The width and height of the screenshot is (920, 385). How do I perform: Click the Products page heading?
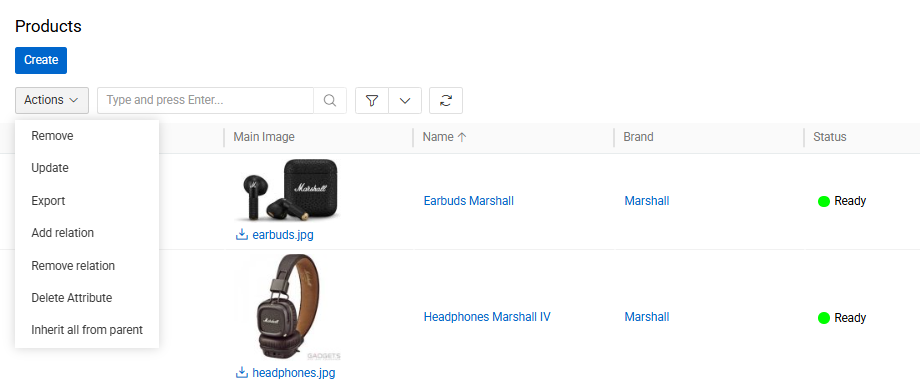point(48,26)
